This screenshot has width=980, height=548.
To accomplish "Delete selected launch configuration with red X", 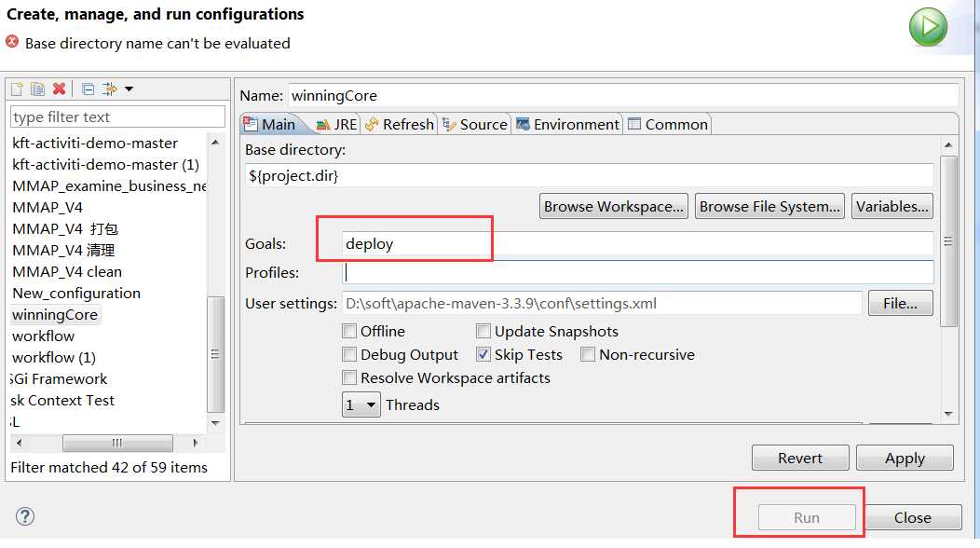I will [59, 89].
